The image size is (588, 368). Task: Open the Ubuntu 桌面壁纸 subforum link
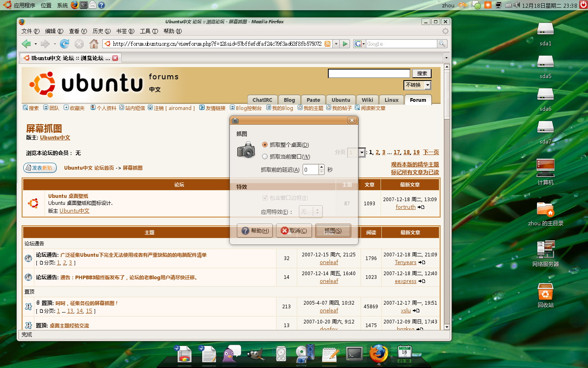(68, 196)
